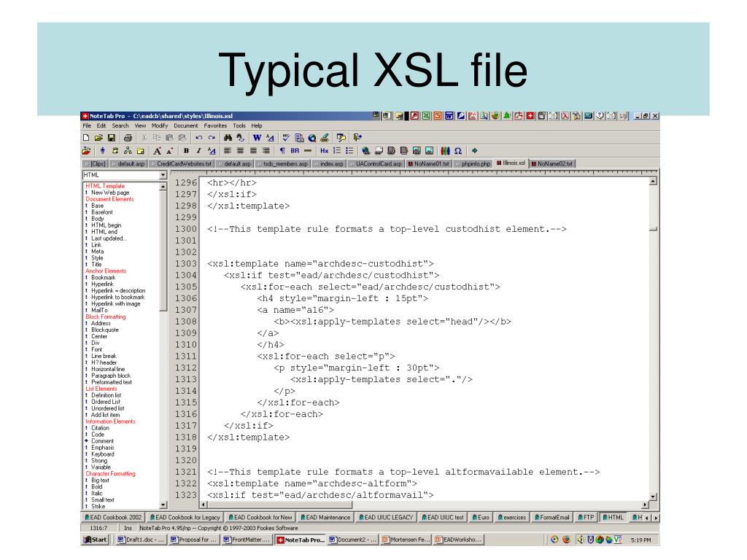This screenshot has height=560, width=747.
Task: Open EAD Maintenance clip library
Action: [325, 518]
